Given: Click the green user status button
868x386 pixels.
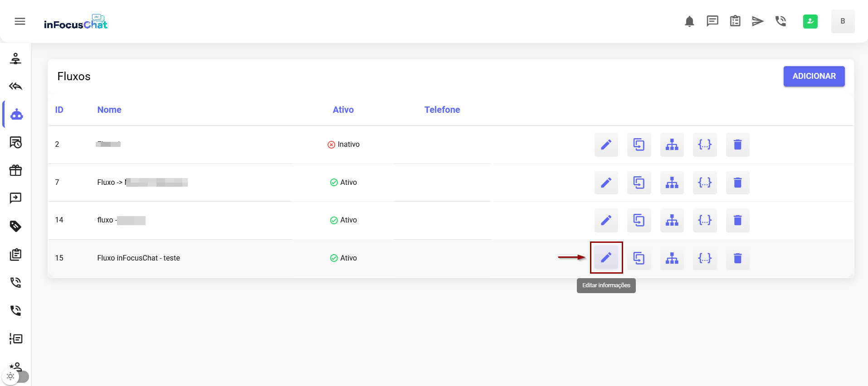Looking at the screenshot, I should (810, 21).
